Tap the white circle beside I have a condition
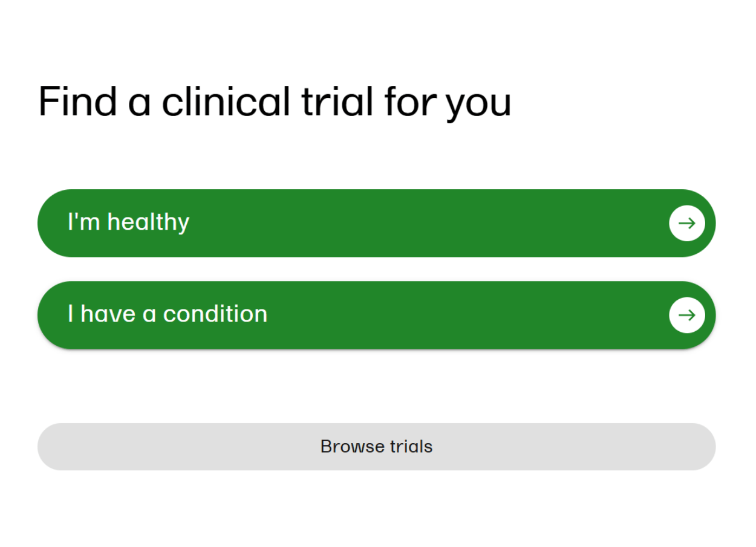 (x=686, y=315)
